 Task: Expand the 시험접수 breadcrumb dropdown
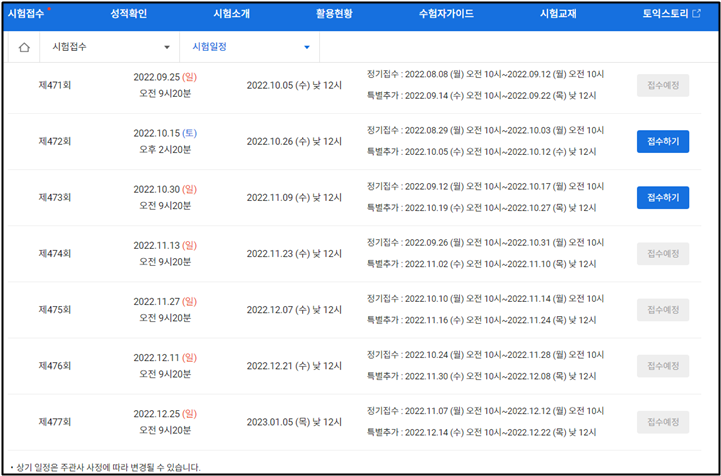point(166,48)
